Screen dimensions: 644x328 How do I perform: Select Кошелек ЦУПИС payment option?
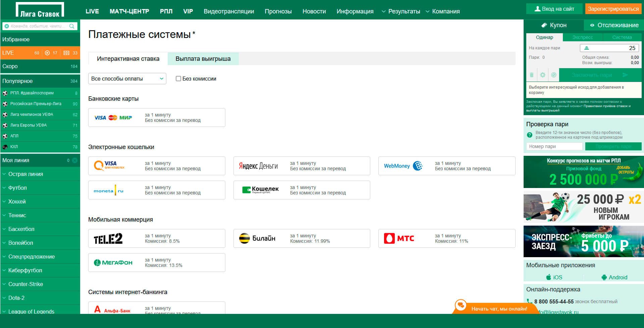(x=302, y=190)
